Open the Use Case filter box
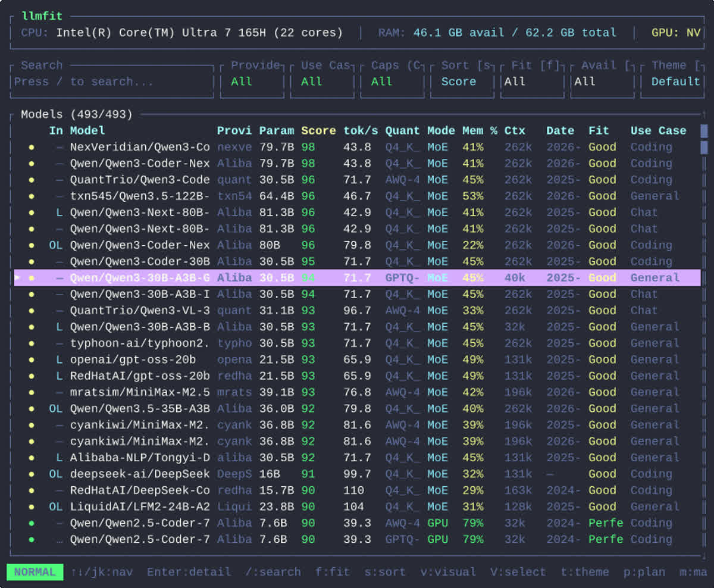This screenshot has height=588, width=714. (322, 82)
